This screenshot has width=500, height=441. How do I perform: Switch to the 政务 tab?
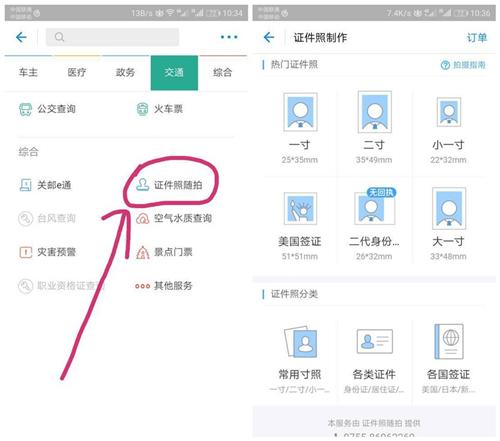(125, 73)
